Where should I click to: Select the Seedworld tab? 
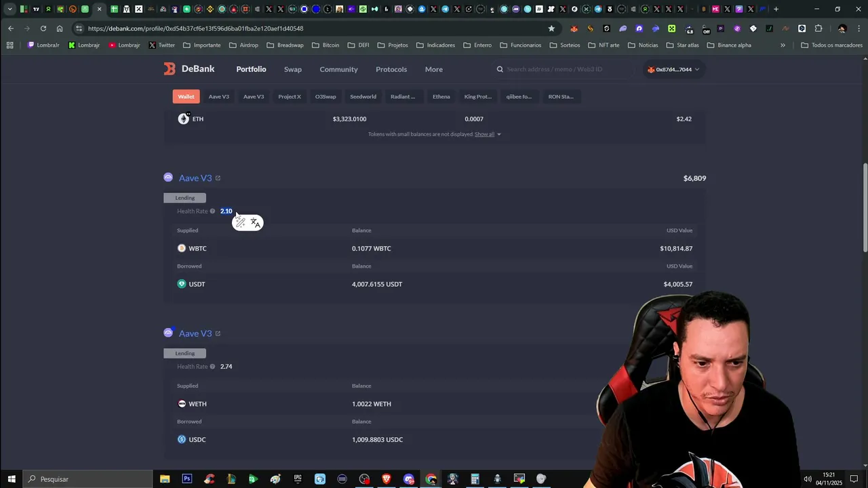363,96
